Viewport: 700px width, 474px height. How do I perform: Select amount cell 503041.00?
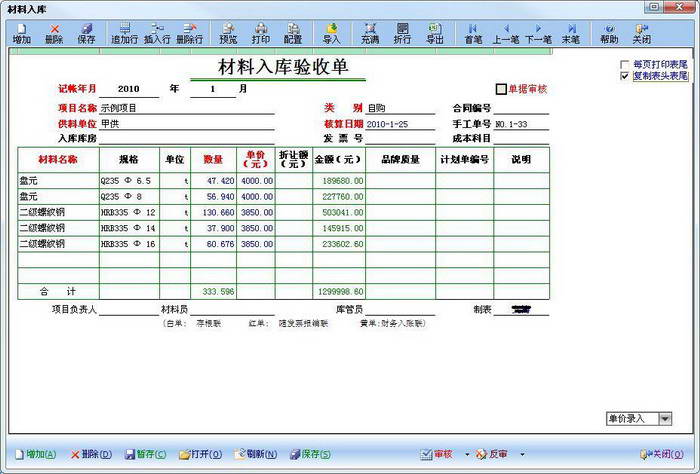339,212
